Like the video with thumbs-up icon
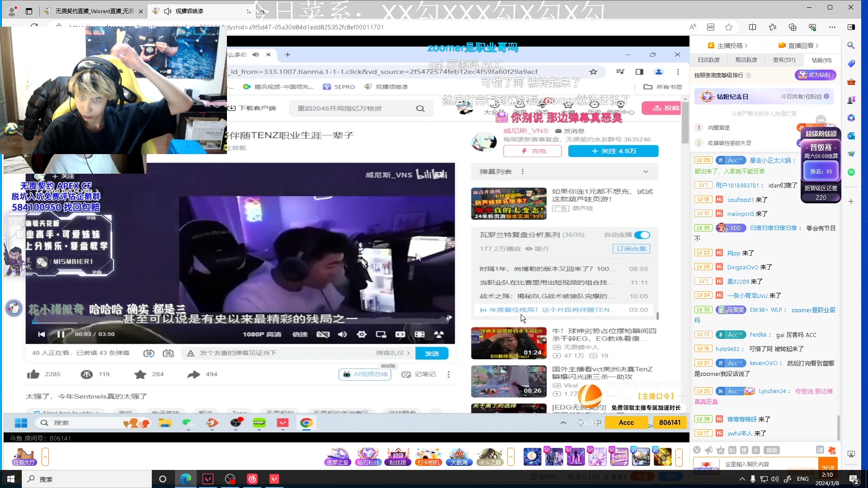The width and height of the screenshot is (868, 488). click(x=33, y=374)
